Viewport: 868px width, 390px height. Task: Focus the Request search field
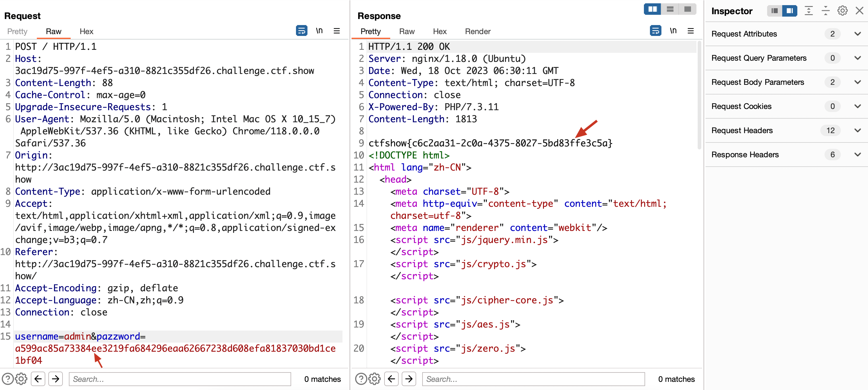click(x=180, y=379)
